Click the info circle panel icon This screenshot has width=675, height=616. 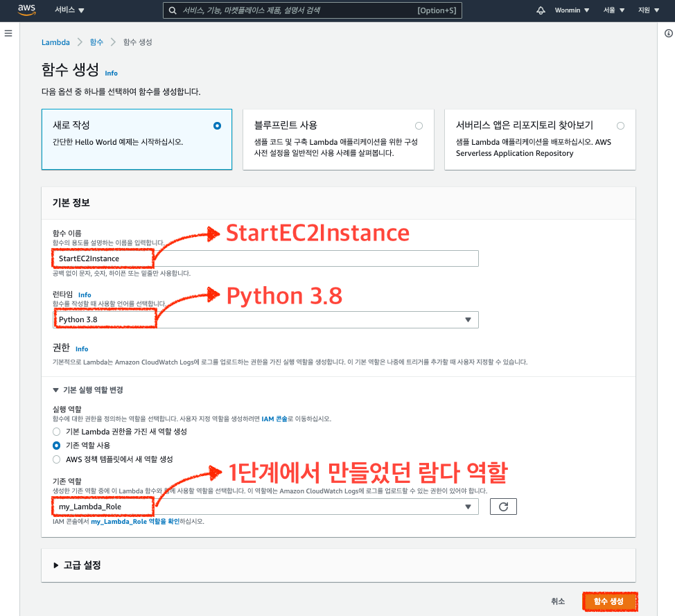tap(669, 33)
